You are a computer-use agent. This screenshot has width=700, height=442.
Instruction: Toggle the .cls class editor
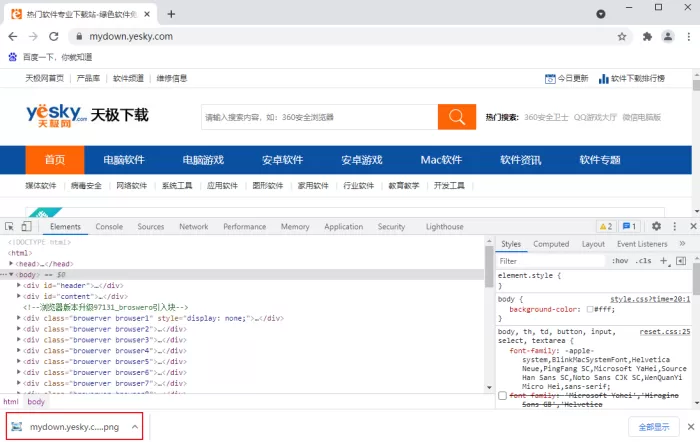[643, 261]
